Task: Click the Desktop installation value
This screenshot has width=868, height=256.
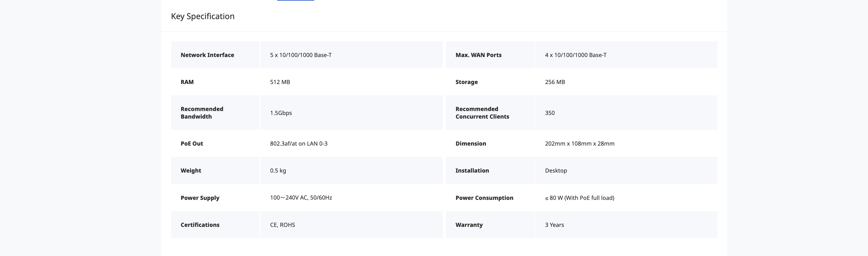Action: click(556, 170)
